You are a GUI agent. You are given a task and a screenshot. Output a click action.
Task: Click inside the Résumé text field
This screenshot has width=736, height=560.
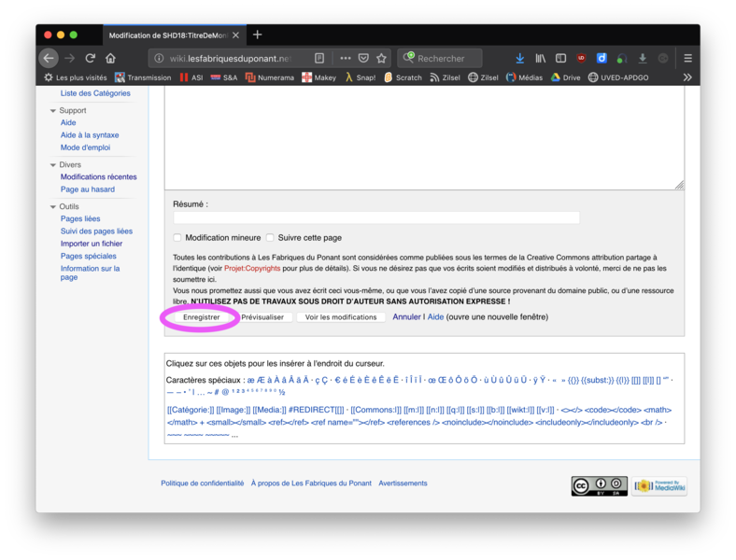pyautogui.click(x=375, y=217)
